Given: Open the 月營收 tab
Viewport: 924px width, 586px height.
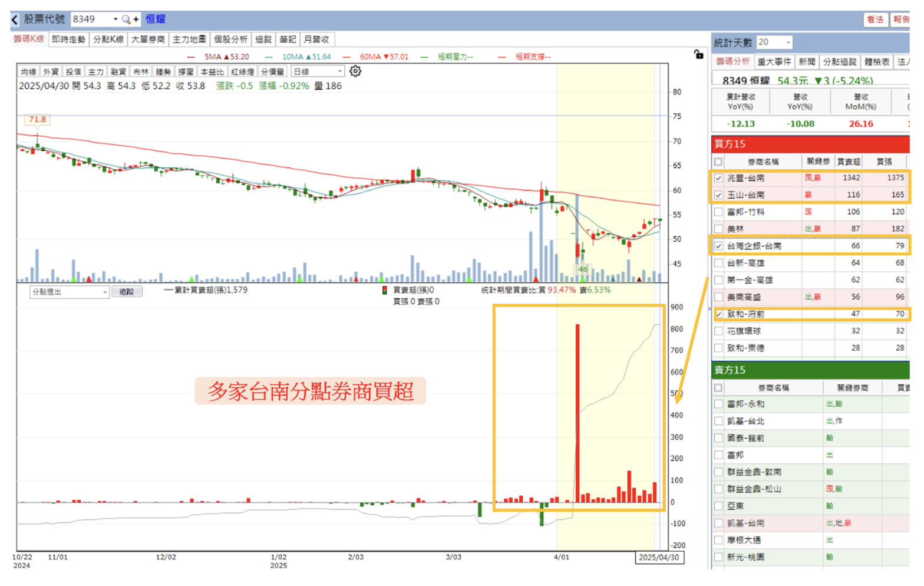Looking at the screenshot, I should pyautogui.click(x=316, y=39).
